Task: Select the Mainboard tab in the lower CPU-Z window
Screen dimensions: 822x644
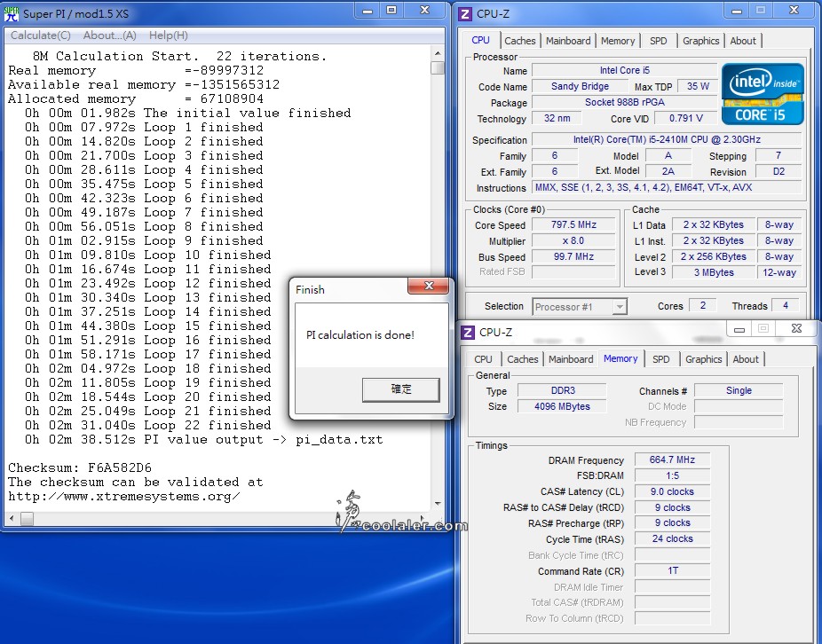Action: click(571, 359)
